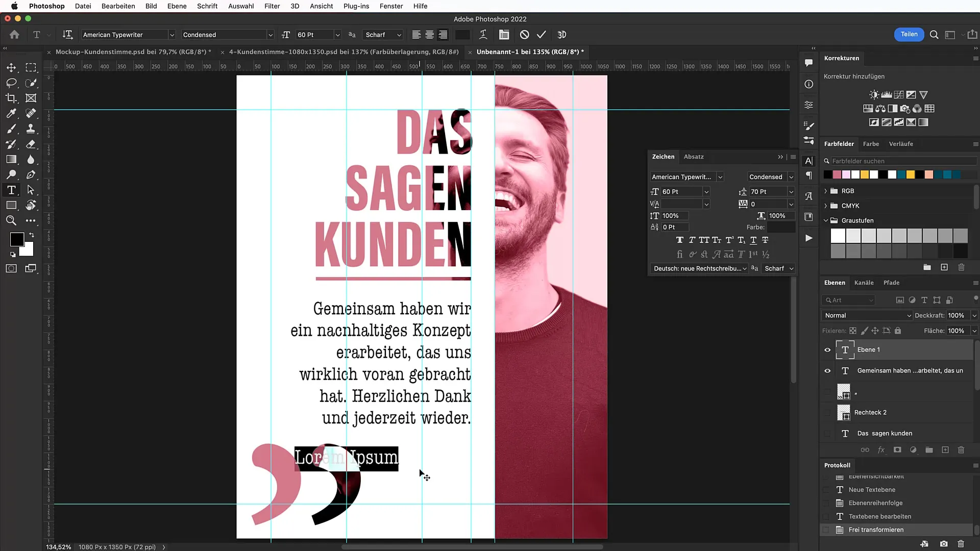Click the Farbfelder panel tab
980x551 pixels.
point(840,143)
